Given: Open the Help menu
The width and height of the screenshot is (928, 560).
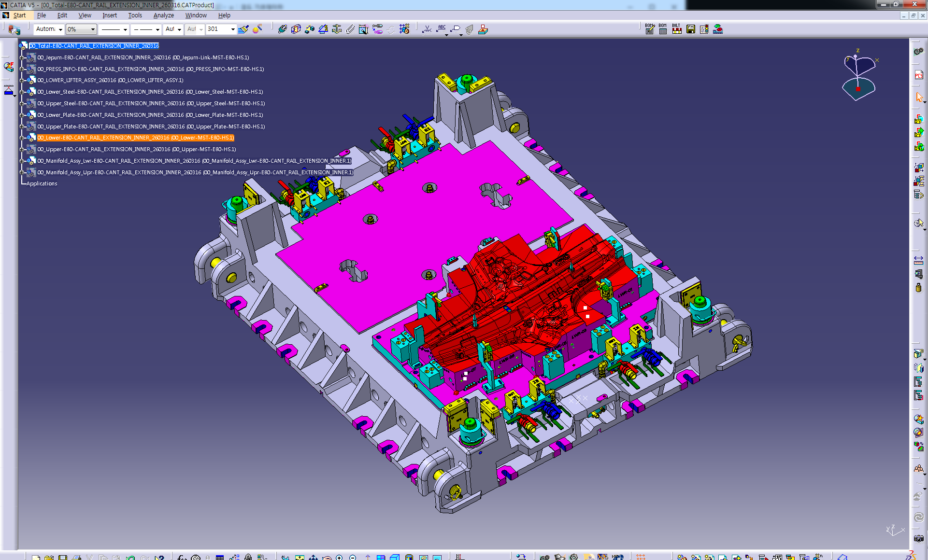Looking at the screenshot, I should click(x=224, y=15).
